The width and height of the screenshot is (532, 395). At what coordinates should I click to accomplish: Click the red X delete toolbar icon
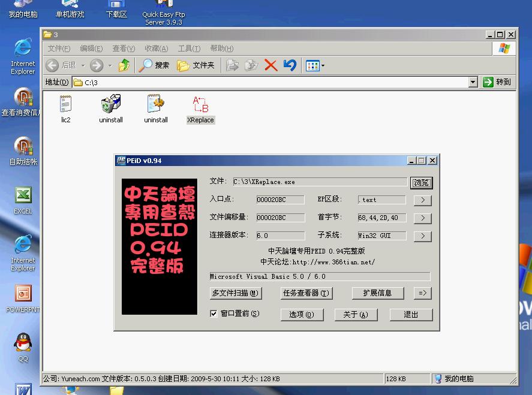[x=271, y=66]
